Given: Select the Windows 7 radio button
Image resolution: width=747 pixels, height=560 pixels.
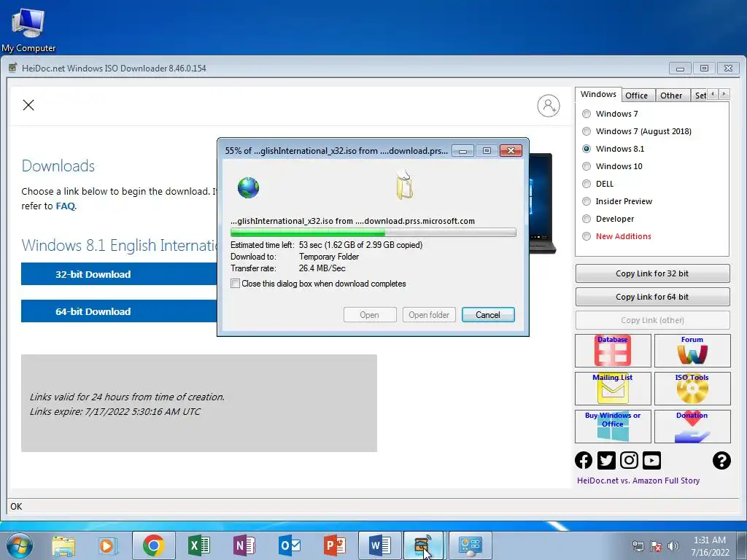Looking at the screenshot, I should [x=587, y=114].
